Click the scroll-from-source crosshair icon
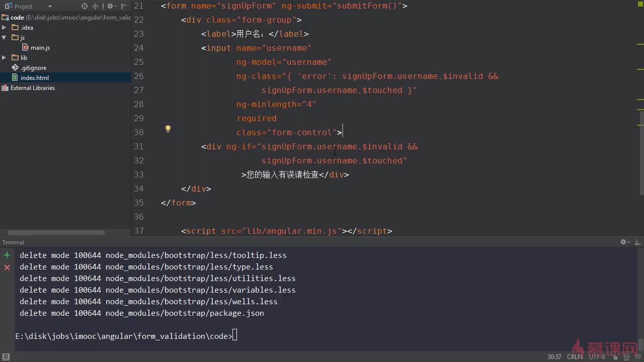Viewport: 644px width, 362px height. tap(85, 6)
